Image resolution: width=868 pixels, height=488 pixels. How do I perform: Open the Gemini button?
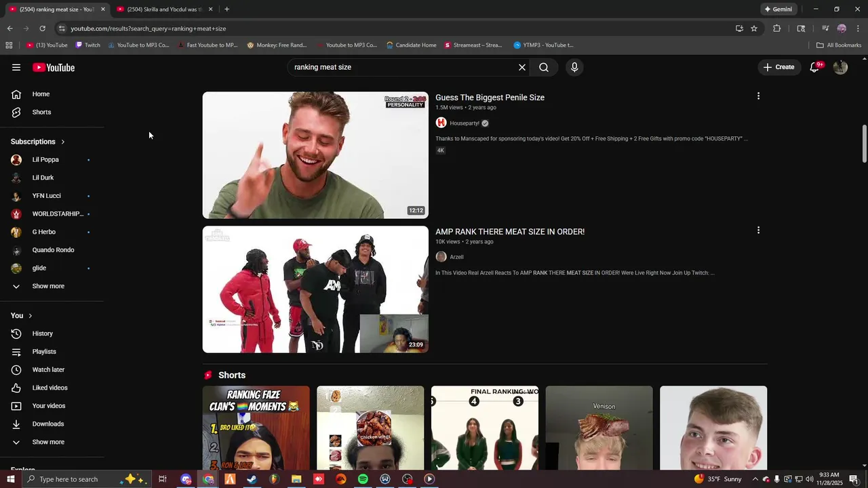[x=778, y=9]
